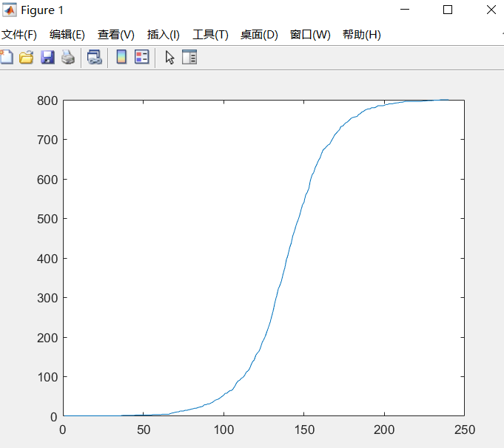Click the x-axis tick label 250
Image resolution: width=504 pixels, height=448 pixels.
coord(465,430)
